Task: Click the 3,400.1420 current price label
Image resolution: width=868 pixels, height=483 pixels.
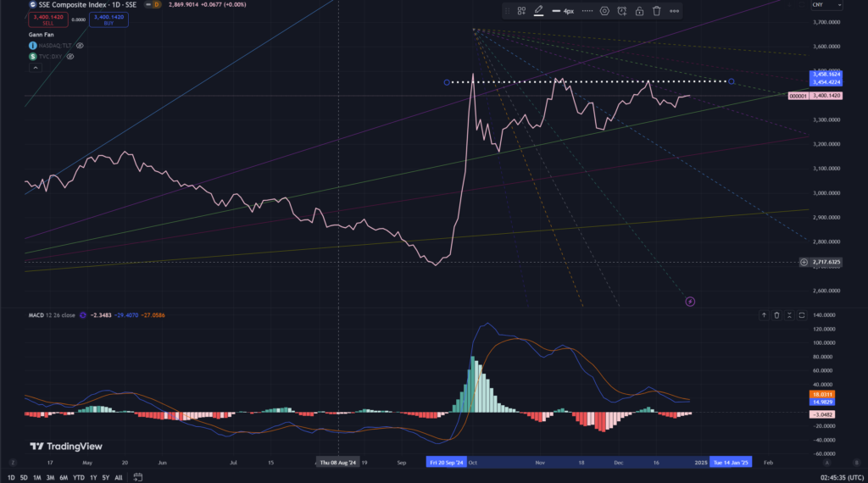Action: pyautogui.click(x=826, y=96)
